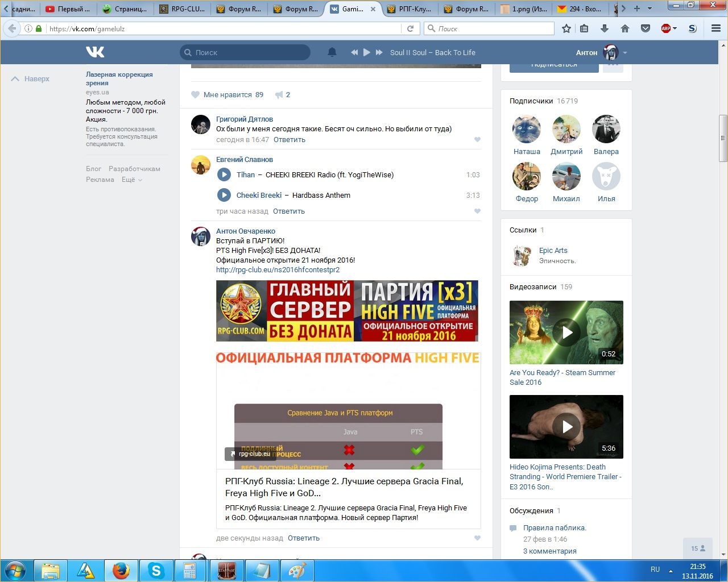728x582 pixels.
Task: Reply to the comment posted три часа назад
Action: (x=289, y=211)
